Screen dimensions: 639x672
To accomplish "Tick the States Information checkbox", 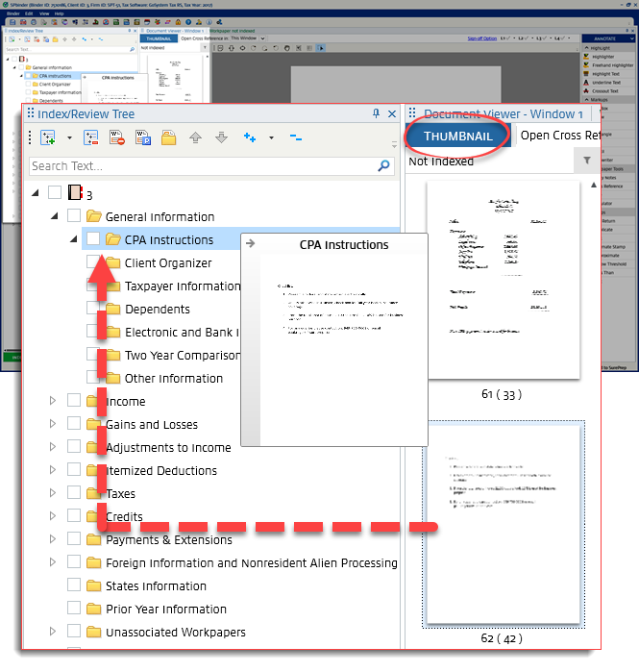I will [x=74, y=585].
